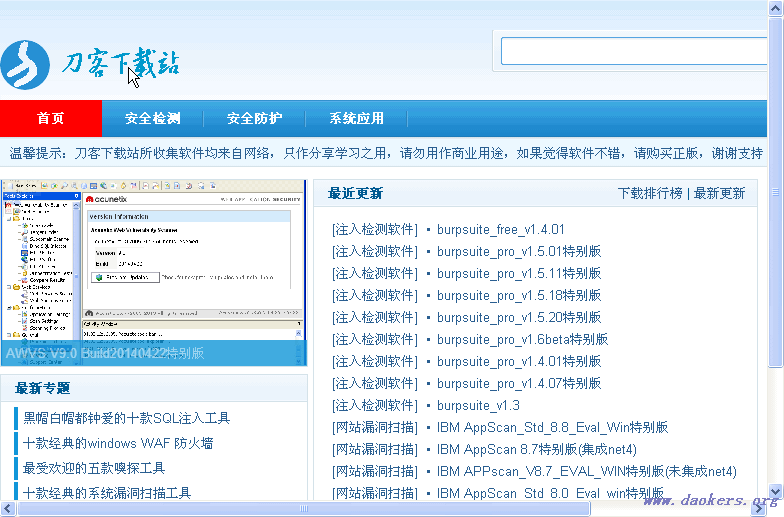Open burpsuite_pro_v1.6beta特别版 link
The image size is (784, 517).
pos(522,340)
